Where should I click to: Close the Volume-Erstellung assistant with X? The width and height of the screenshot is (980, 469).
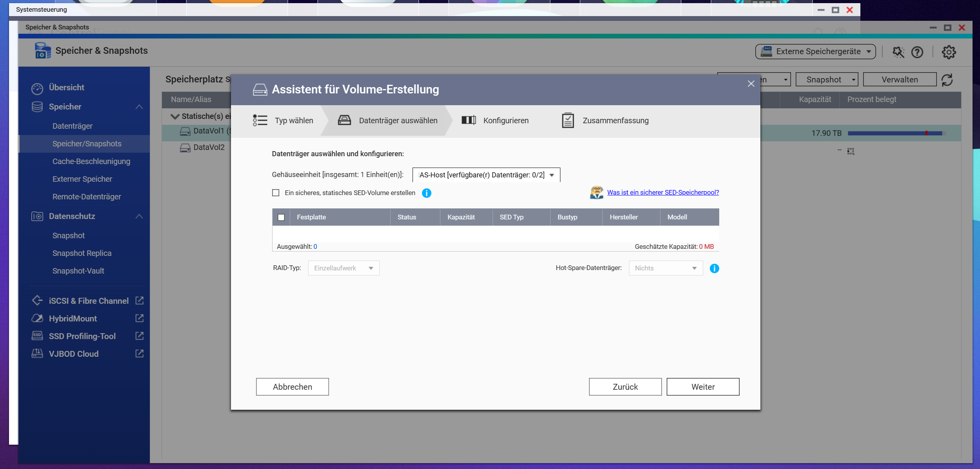pos(751,84)
